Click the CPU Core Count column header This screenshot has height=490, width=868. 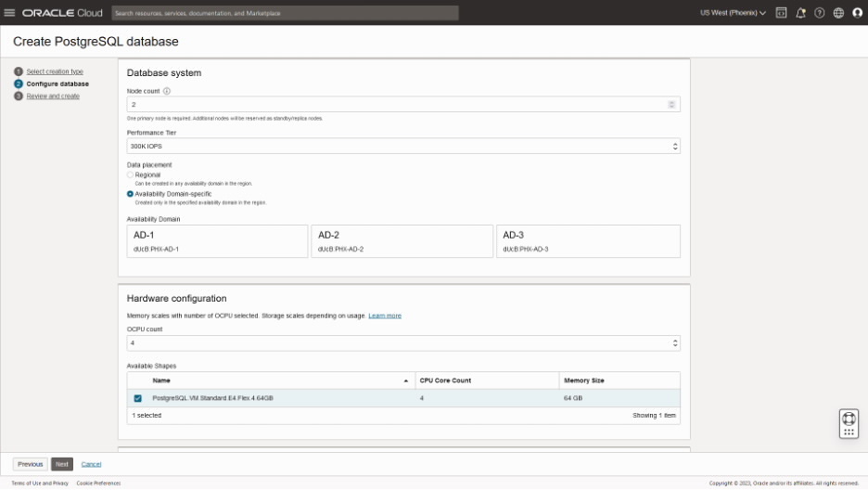point(445,380)
